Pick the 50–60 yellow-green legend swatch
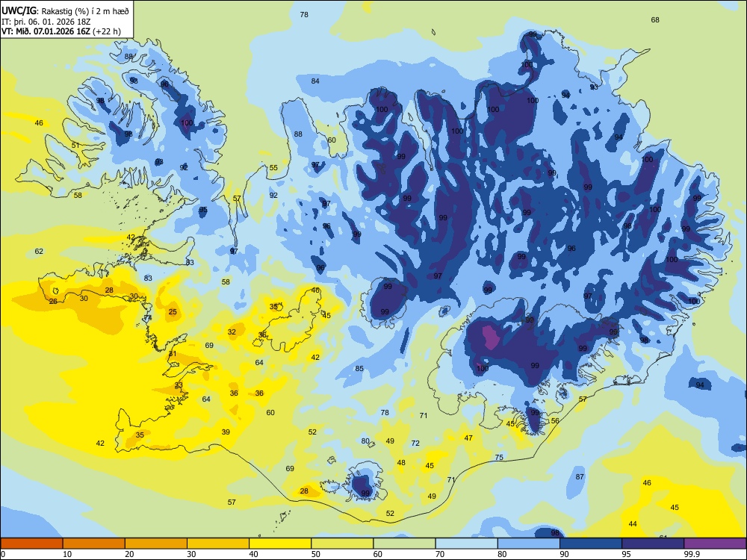 tap(342, 544)
